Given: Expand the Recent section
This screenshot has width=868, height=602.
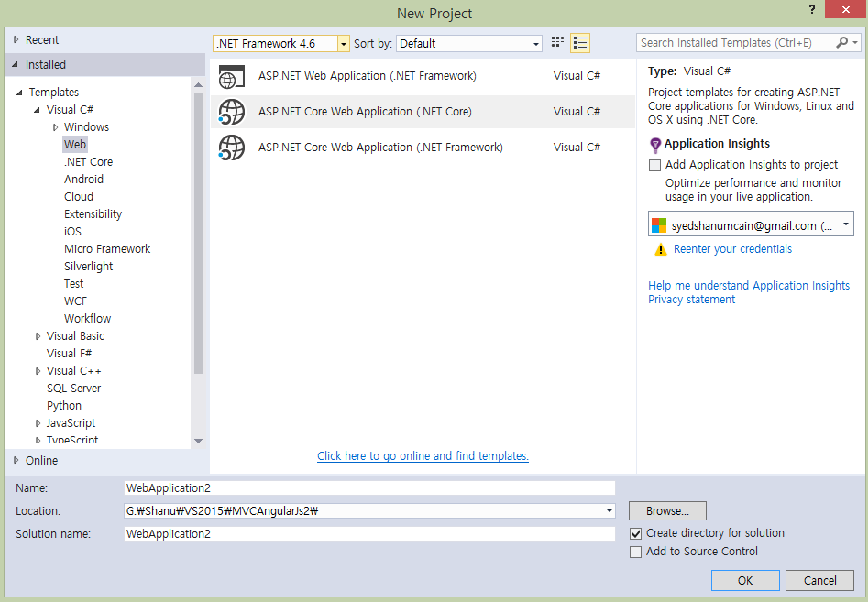Looking at the screenshot, I should [16, 39].
